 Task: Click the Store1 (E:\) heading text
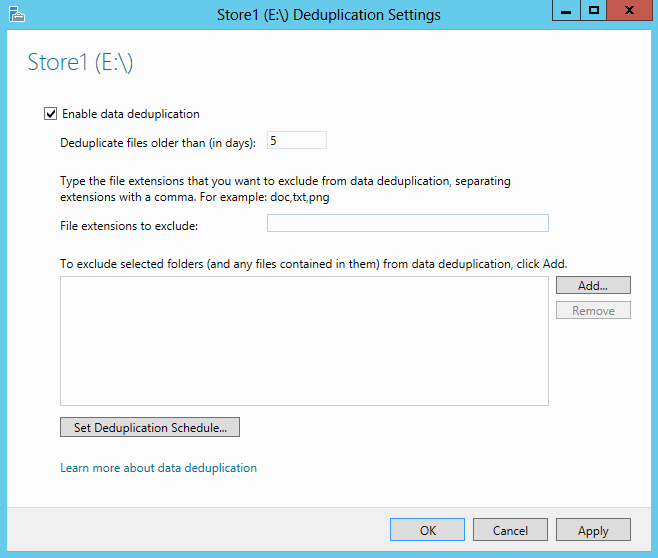coord(80,63)
